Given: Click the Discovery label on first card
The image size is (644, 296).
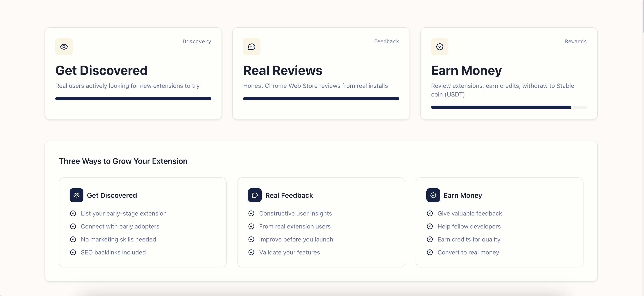Looking at the screenshot, I should click(x=197, y=42).
